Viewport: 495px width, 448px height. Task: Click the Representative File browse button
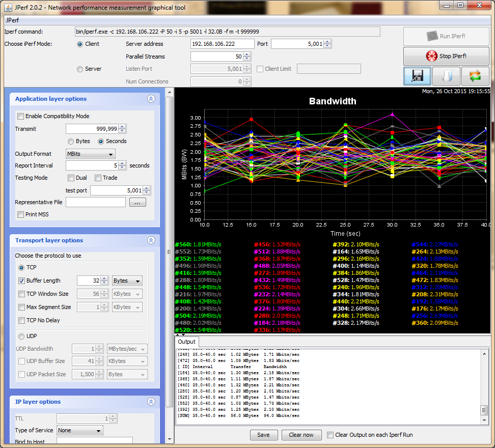coord(137,203)
